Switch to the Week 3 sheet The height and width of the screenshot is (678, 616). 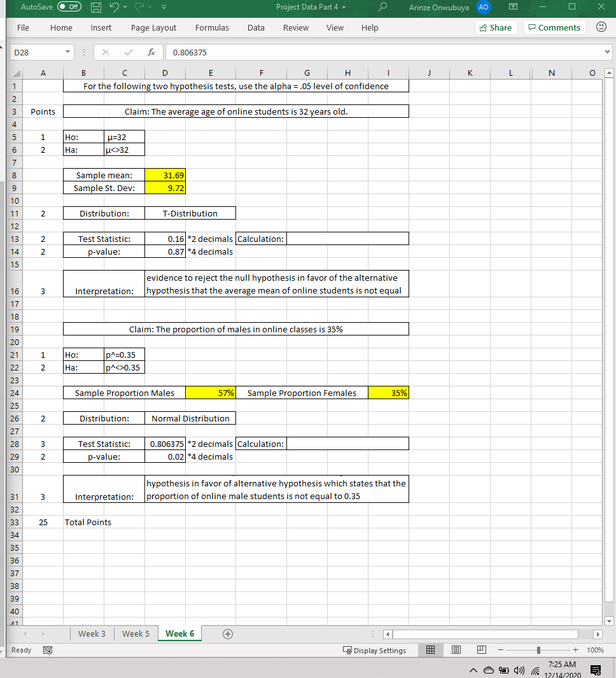point(92,634)
